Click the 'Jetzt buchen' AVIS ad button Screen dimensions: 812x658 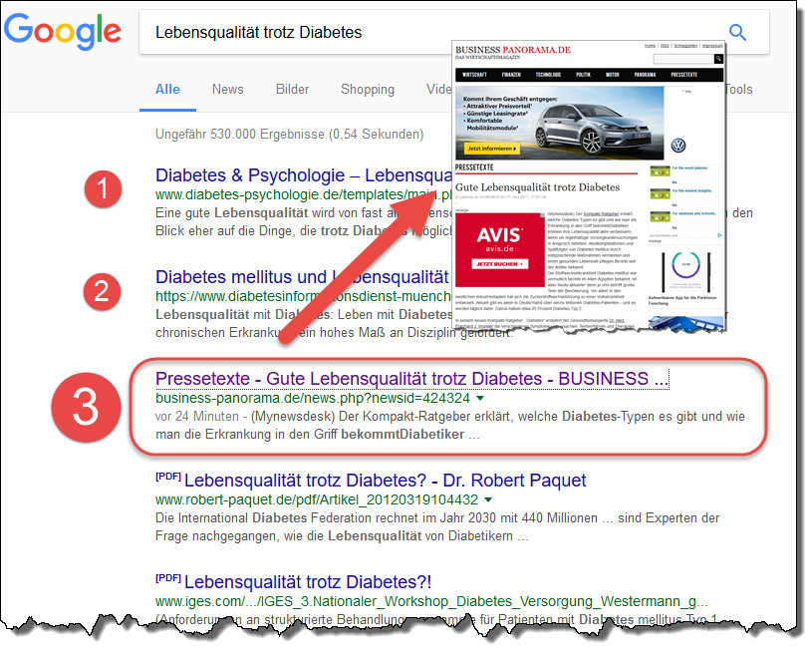pos(499,264)
